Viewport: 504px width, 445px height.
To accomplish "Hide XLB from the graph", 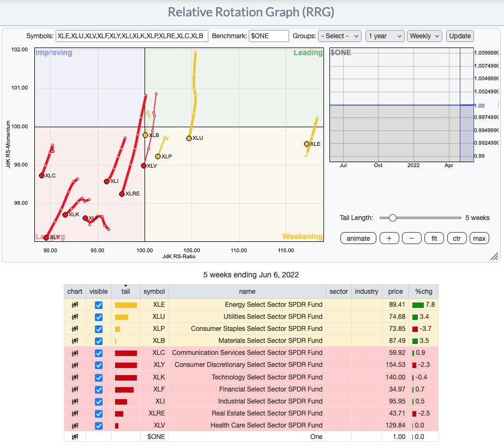I will (x=99, y=341).
